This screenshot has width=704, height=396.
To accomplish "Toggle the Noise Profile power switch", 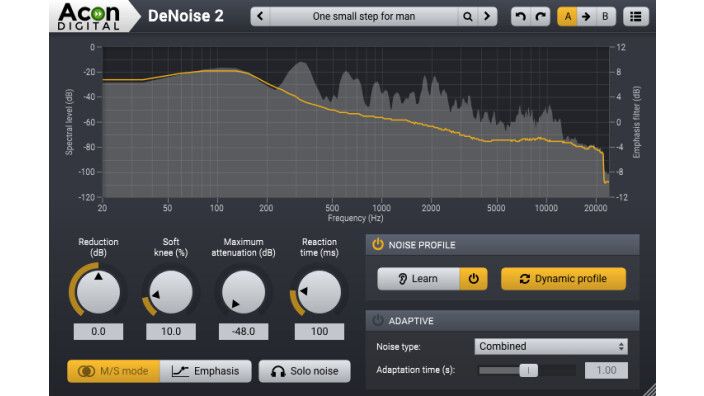I will (378, 245).
